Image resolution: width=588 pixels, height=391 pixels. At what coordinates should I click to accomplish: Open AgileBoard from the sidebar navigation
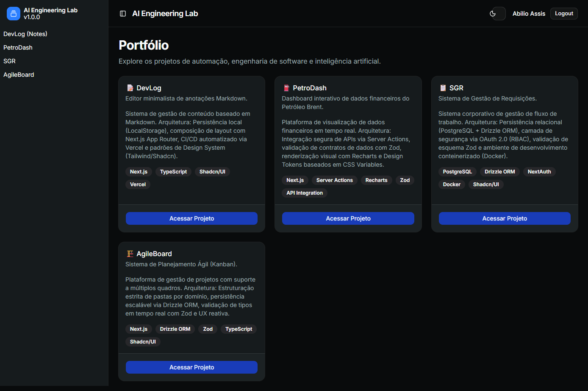[x=19, y=75]
